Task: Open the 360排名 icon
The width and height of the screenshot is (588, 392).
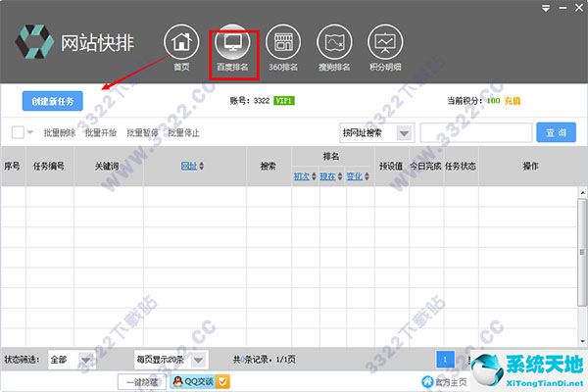Action: [283, 41]
